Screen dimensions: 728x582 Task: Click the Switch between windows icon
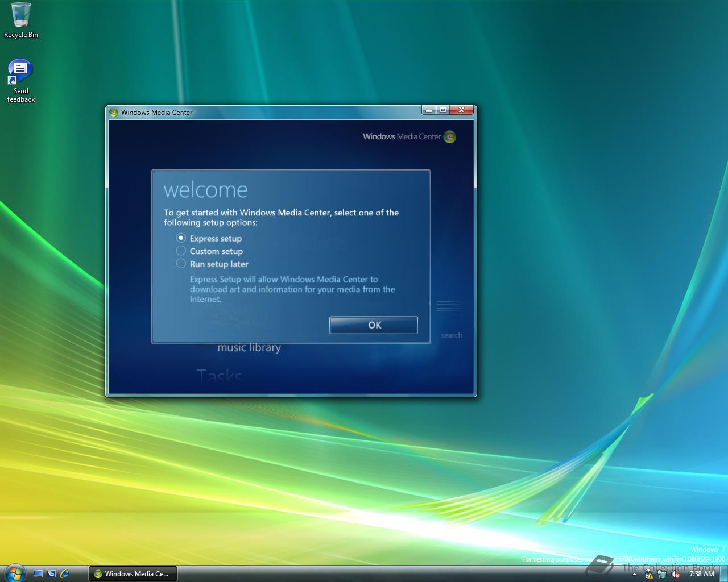point(51,574)
